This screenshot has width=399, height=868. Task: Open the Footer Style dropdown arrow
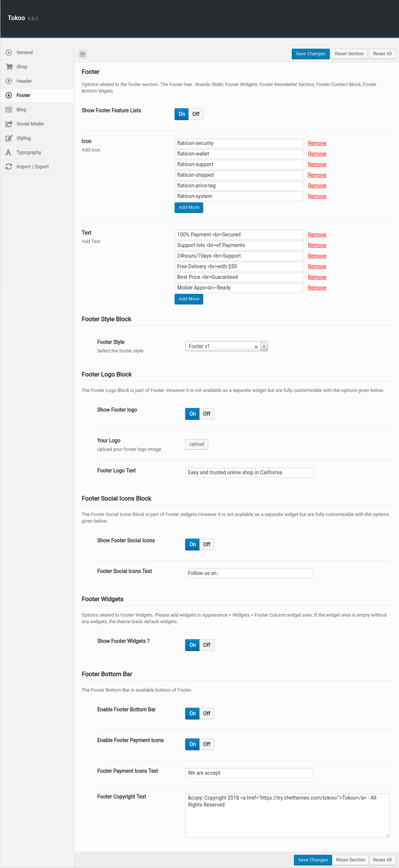pyautogui.click(x=264, y=346)
